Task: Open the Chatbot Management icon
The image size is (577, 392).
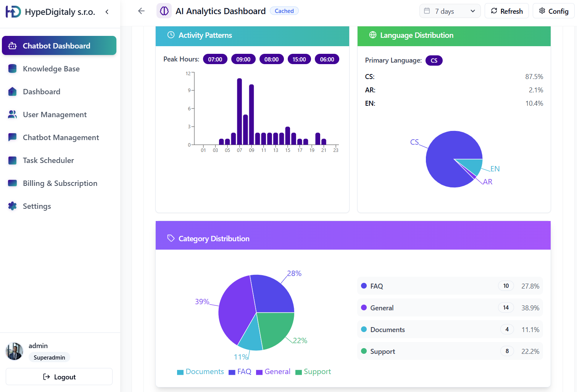Action: click(12, 137)
